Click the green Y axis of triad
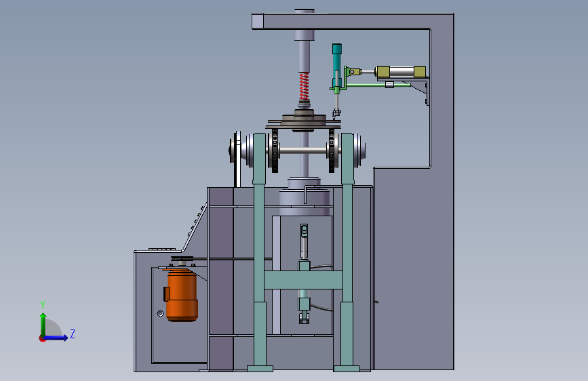588x381 pixels. pos(43,324)
